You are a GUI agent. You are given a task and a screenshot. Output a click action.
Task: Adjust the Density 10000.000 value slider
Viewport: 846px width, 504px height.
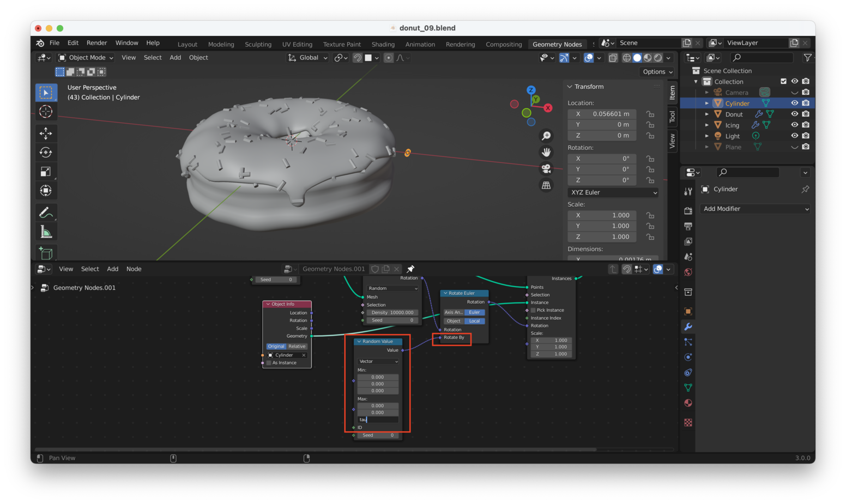click(x=392, y=313)
